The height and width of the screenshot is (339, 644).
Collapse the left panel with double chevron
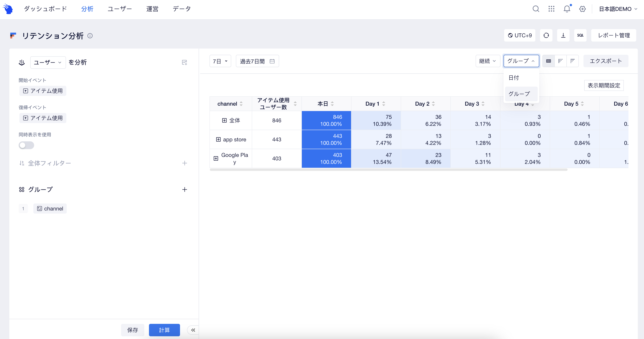[193, 330]
